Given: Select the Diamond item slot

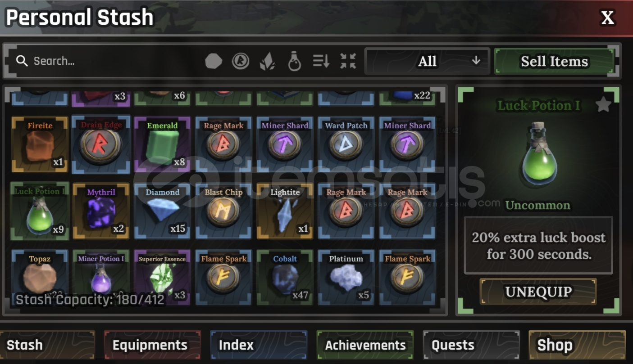Looking at the screenshot, I should [163, 211].
